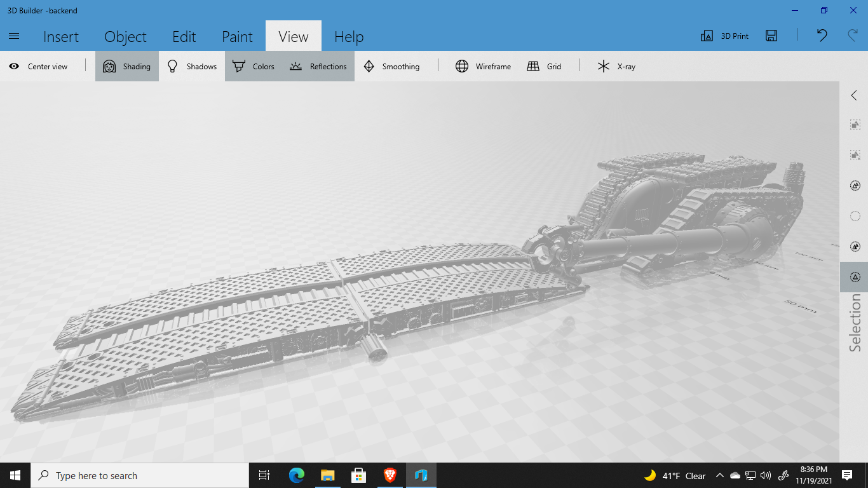Open the Help tab
The image size is (868, 488).
(x=349, y=36)
